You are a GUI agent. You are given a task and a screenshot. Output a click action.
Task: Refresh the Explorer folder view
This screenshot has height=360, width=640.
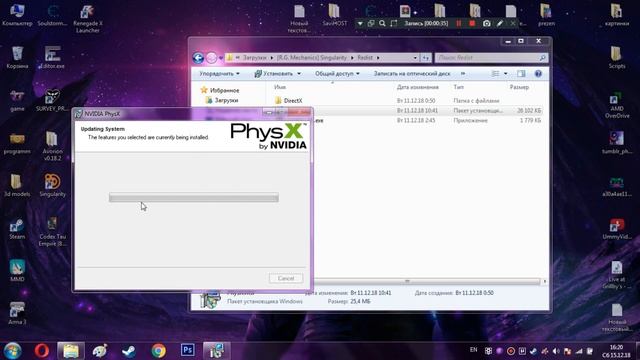(426, 58)
